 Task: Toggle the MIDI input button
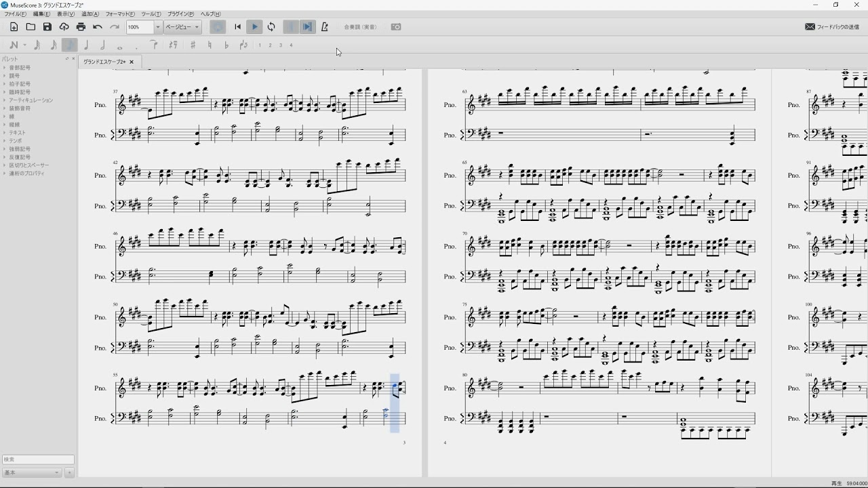[218, 27]
